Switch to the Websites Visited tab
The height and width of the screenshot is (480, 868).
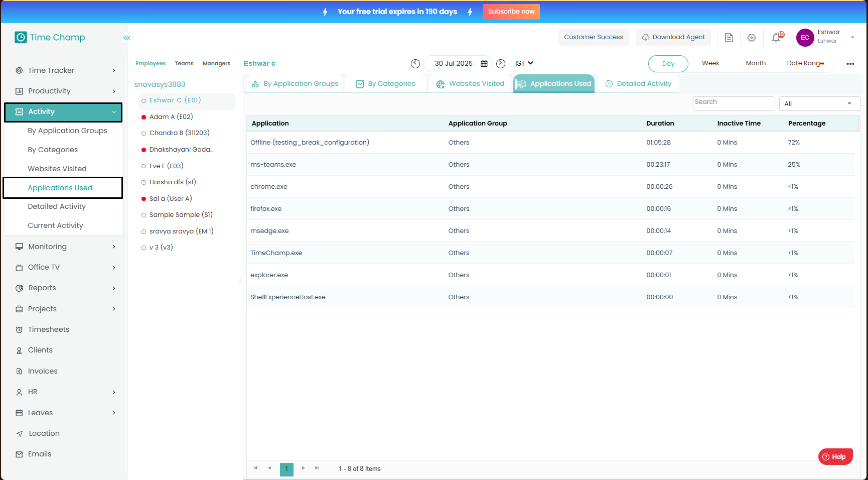click(470, 84)
